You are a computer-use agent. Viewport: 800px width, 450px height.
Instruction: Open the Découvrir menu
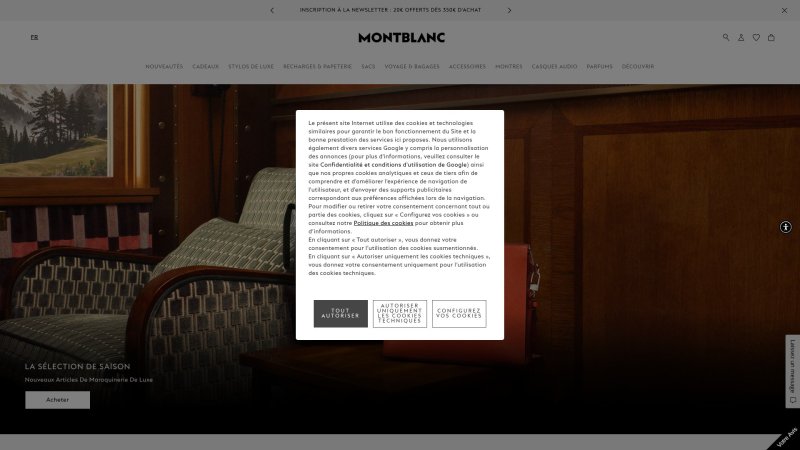(x=638, y=66)
